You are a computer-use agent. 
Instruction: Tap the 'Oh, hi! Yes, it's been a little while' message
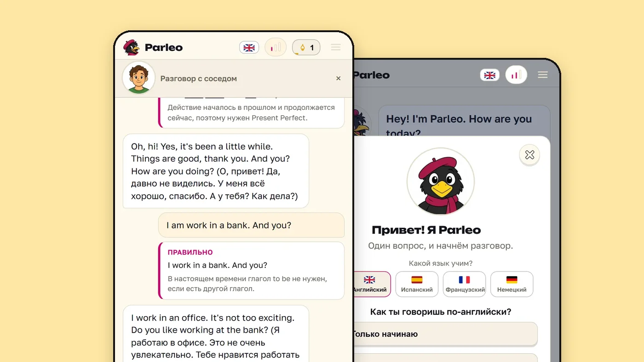[216, 171]
